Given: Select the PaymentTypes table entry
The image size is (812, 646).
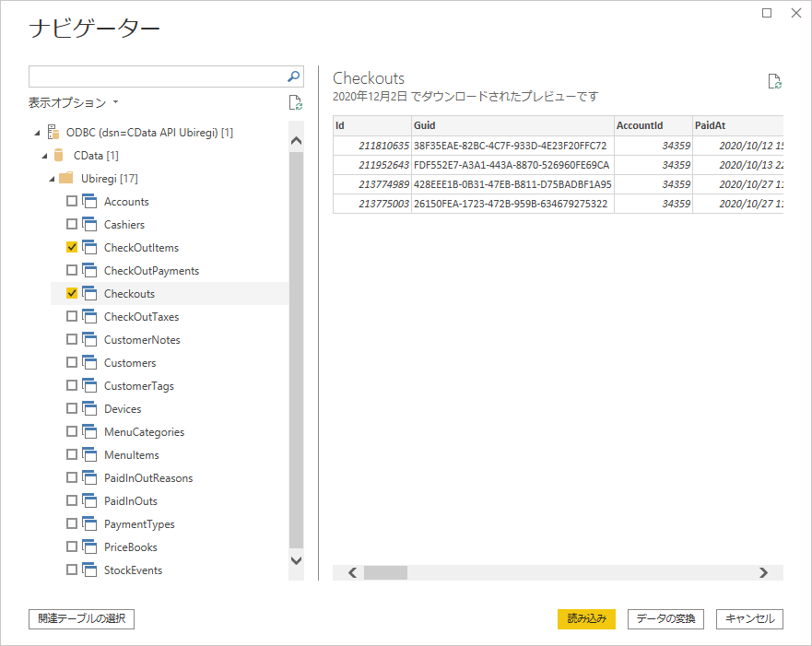Looking at the screenshot, I should pos(139,524).
